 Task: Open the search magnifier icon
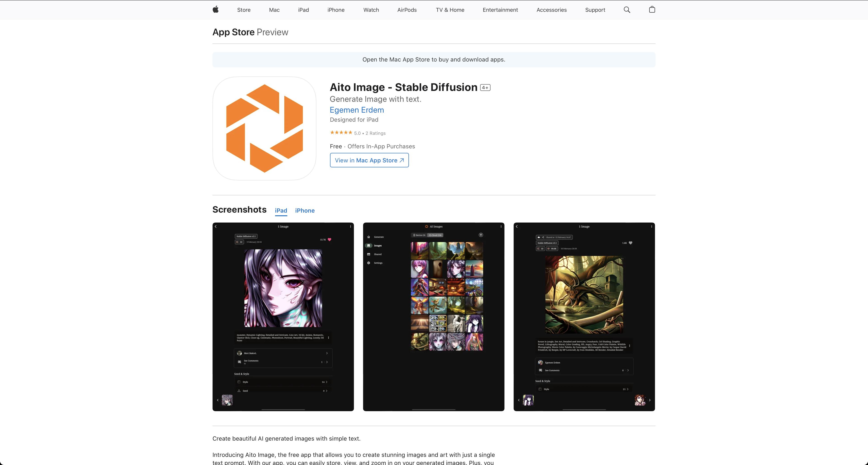point(627,10)
